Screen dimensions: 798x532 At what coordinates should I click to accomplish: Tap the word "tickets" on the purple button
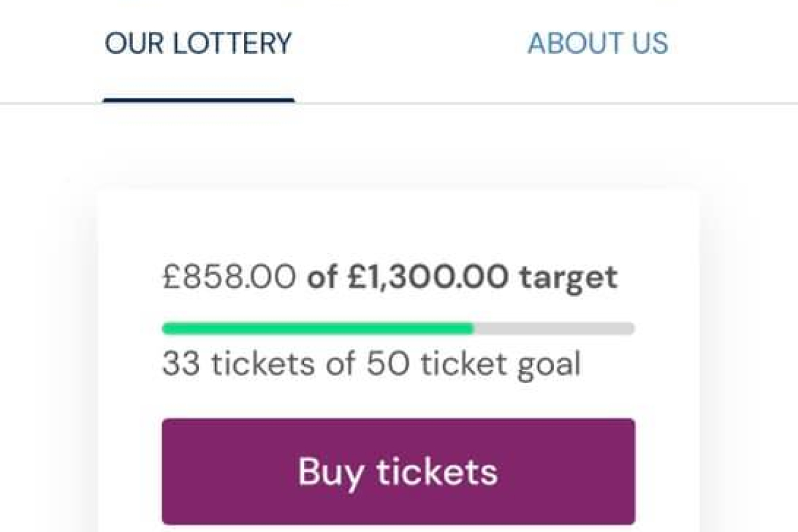pos(437,471)
